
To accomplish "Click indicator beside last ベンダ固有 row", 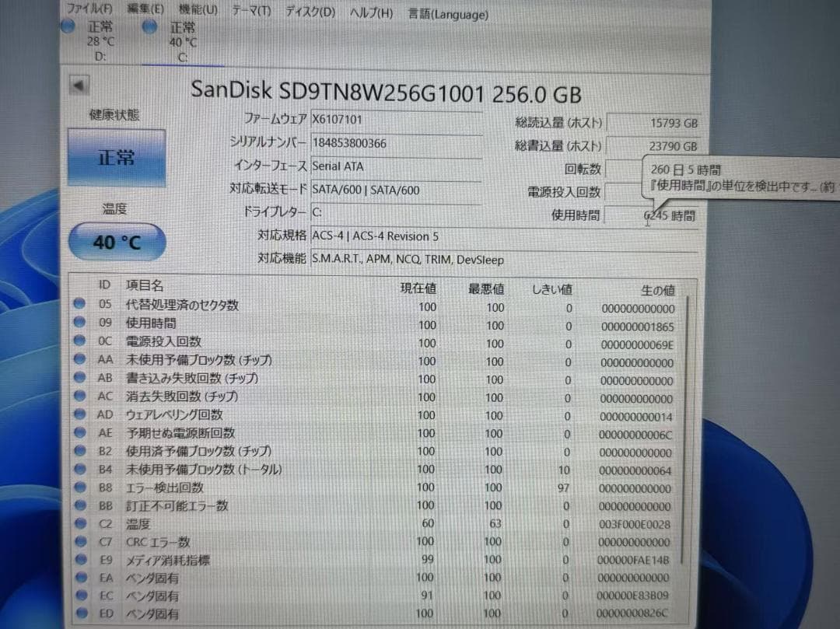I will pos(80,613).
